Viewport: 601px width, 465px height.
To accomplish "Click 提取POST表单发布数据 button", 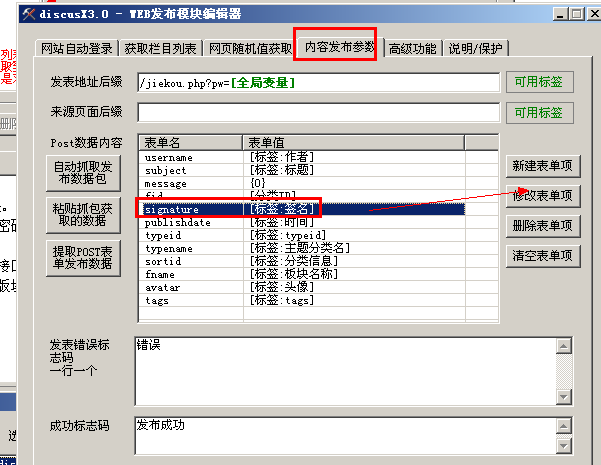I will 82,257.
